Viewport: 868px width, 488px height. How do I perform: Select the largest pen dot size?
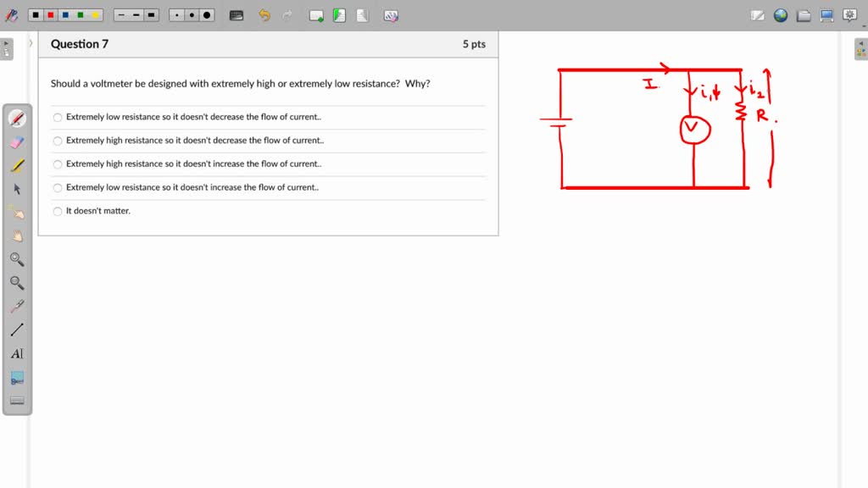tap(206, 14)
